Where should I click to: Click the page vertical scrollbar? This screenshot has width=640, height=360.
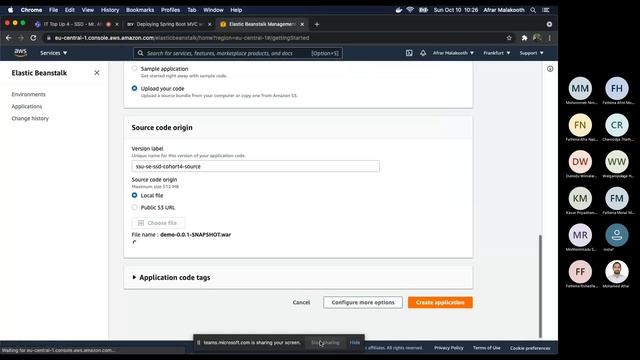541,286
